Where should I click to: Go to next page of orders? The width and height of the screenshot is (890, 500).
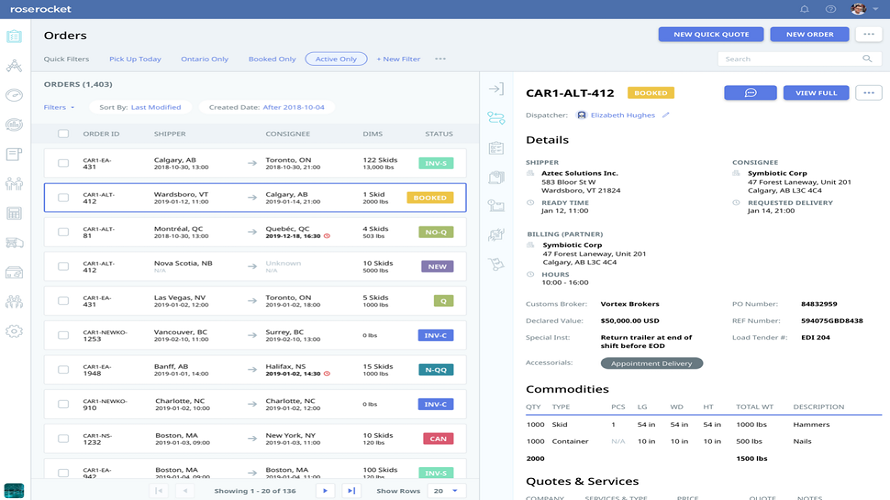point(325,491)
